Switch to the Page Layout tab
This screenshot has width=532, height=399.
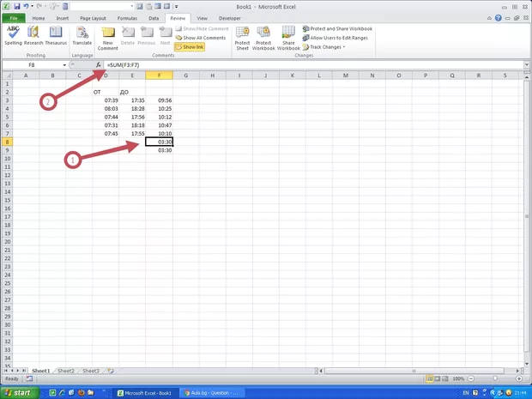(93, 18)
